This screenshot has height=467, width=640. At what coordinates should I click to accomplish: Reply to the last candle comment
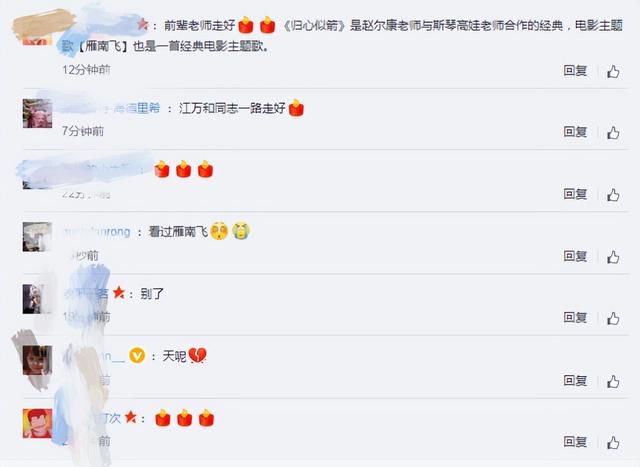tap(575, 442)
